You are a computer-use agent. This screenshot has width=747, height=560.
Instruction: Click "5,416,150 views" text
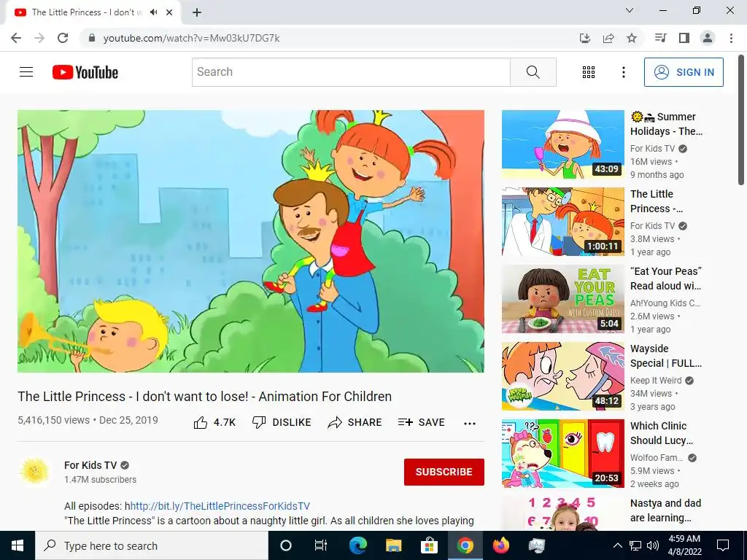point(54,420)
